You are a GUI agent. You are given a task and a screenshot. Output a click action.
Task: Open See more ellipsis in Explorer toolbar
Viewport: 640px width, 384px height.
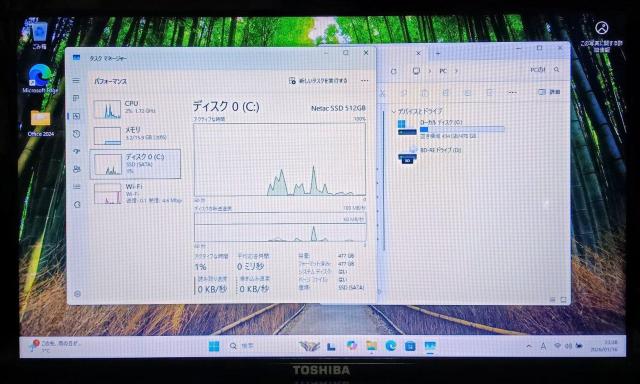[512, 93]
